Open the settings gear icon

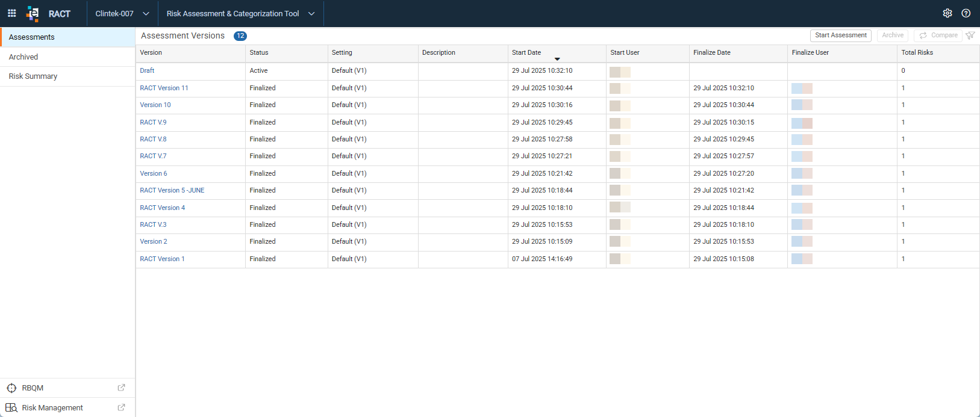(947, 13)
